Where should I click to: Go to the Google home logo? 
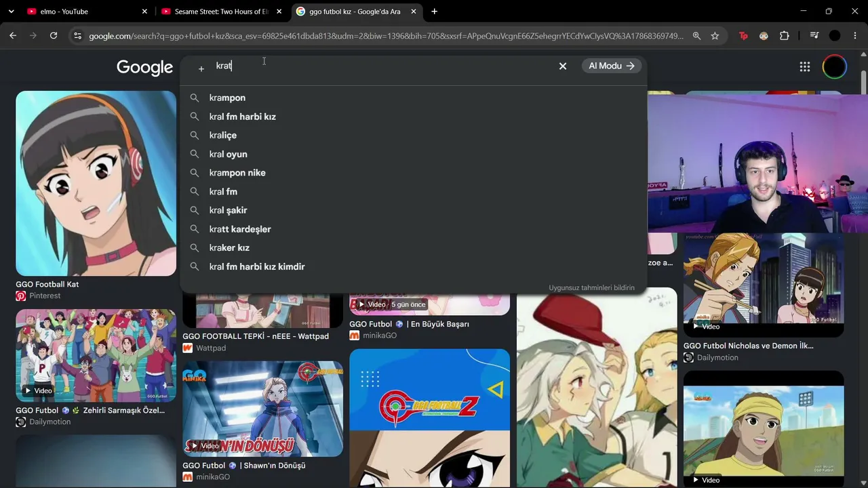(x=144, y=67)
